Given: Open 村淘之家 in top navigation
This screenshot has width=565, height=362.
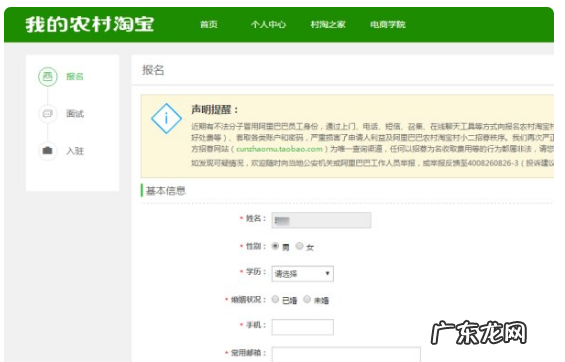Looking at the screenshot, I should (328, 24).
